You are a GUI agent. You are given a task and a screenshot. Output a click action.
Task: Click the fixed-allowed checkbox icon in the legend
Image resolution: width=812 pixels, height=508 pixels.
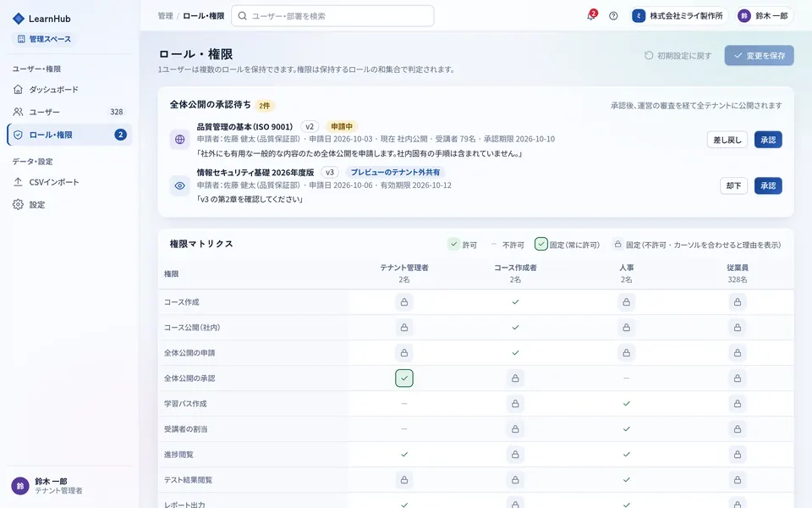(x=541, y=244)
